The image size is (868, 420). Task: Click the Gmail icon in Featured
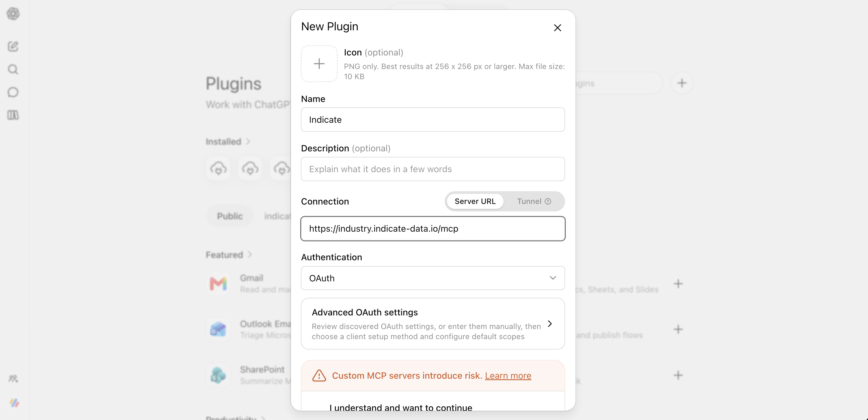[x=218, y=283]
